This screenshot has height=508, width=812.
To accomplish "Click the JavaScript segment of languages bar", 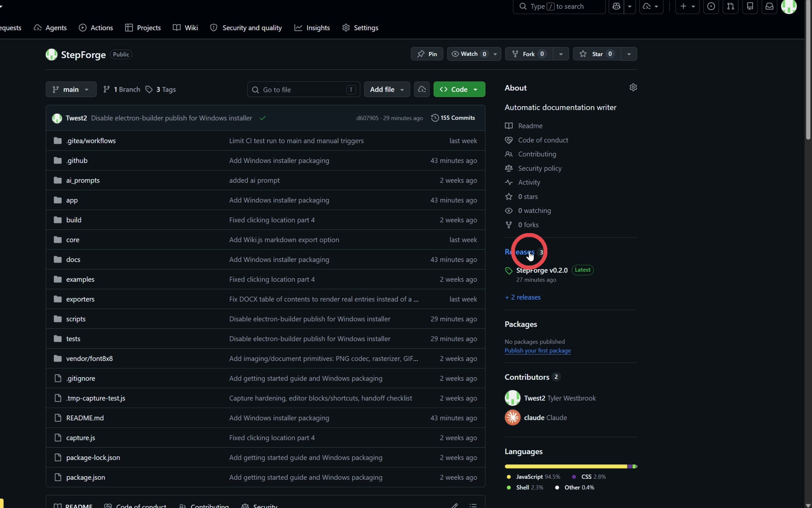I will 566,466.
